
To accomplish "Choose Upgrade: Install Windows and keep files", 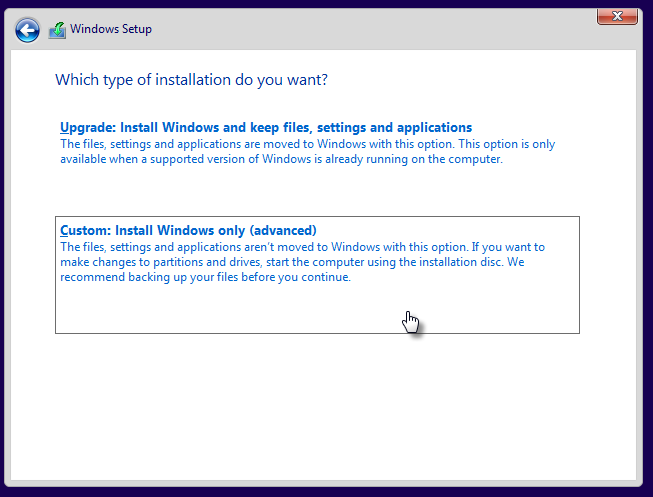I will (266, 127).
